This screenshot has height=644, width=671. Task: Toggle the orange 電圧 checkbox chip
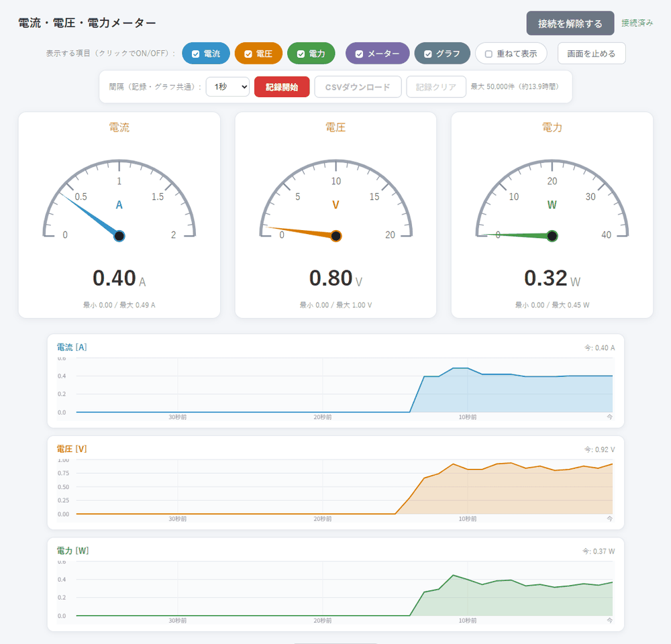[258, 54]
